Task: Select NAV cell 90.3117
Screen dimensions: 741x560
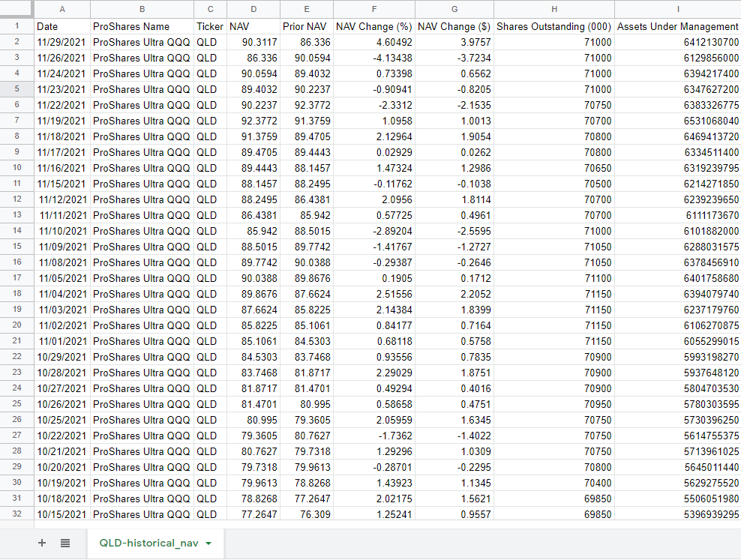Action: [x=253, y=42]
